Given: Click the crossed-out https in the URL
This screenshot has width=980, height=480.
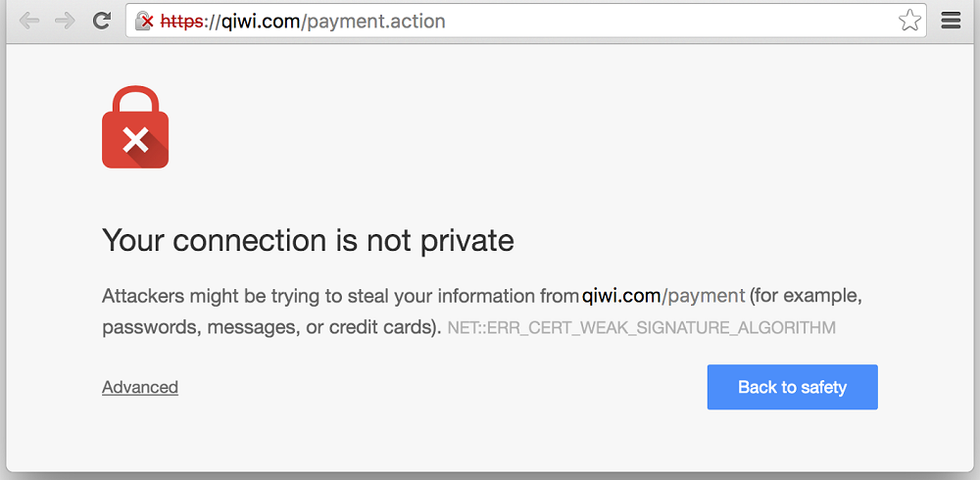Looking at the screenshot, I should 181,21.
